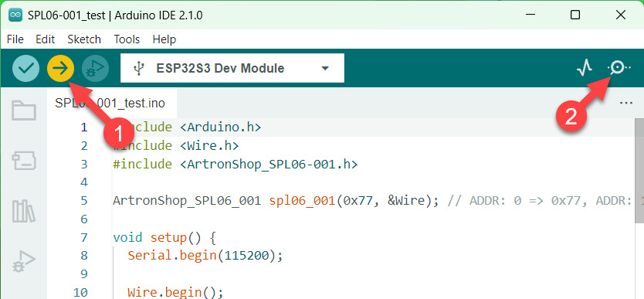
Task: Open the Boards Manager sidebar icon
Action: [24, 161]
